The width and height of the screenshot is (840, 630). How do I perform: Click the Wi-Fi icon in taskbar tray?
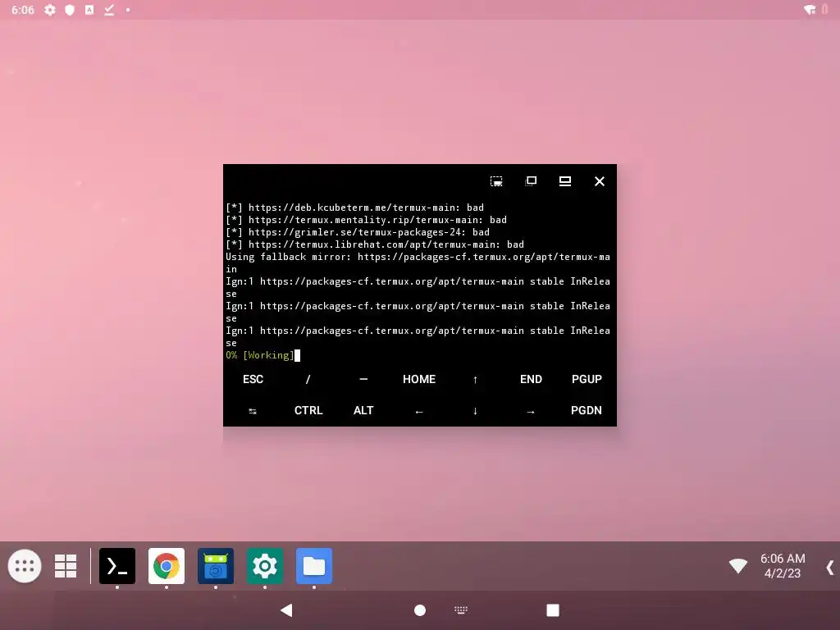pyautogui.click(x=738, y=566)
